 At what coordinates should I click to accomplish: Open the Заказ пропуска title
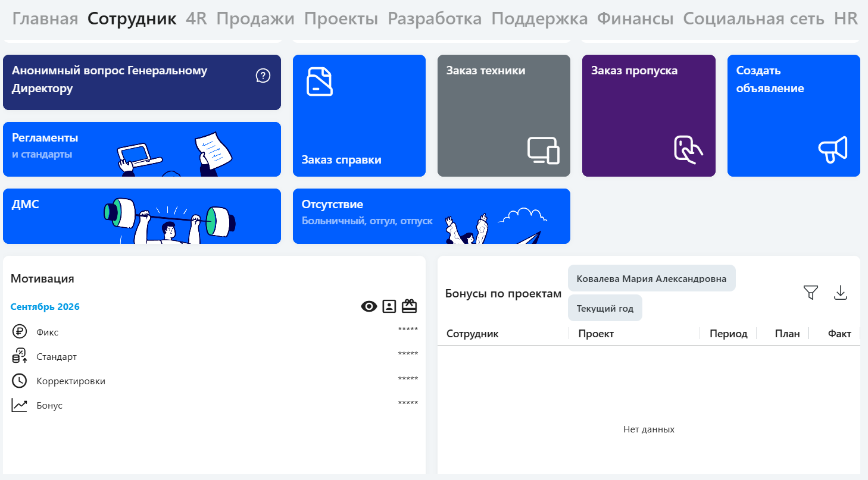[x=634, y=71]
